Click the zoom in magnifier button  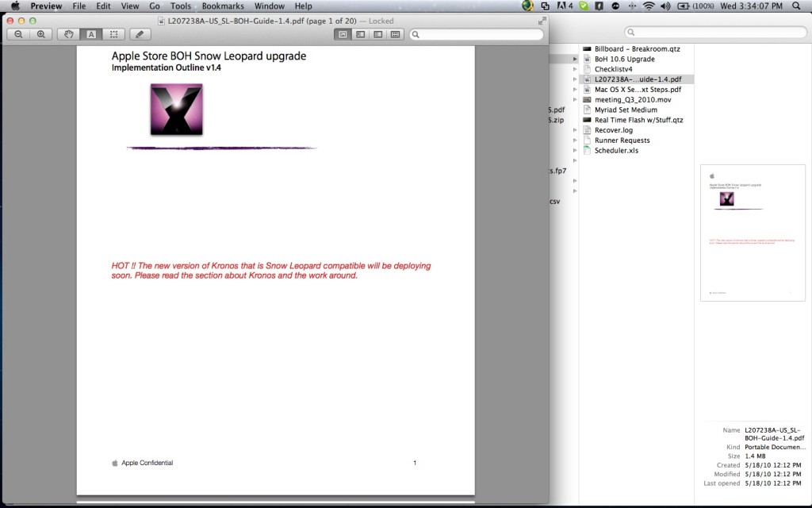point(40,34)
